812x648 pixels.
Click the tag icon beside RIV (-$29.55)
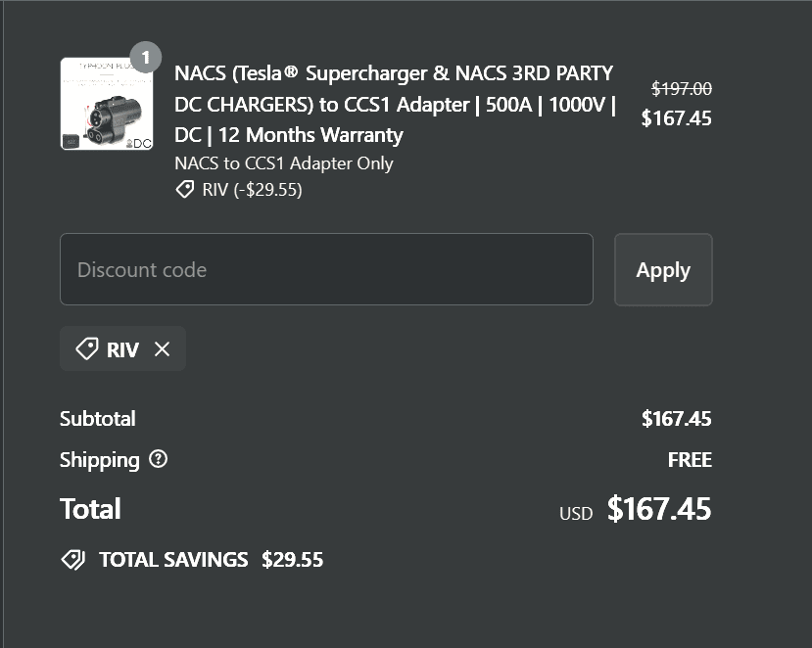(185, 190)
